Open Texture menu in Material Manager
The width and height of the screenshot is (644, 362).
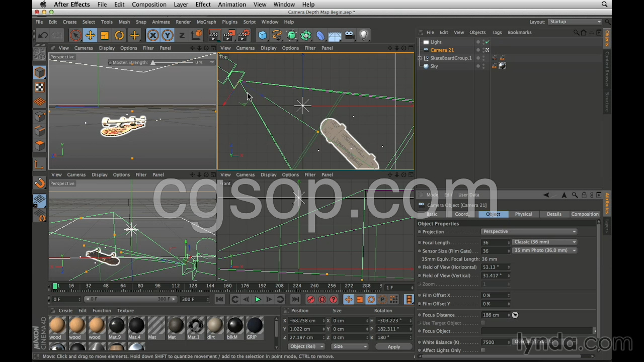pyautogui.click(x=125, y=311)
